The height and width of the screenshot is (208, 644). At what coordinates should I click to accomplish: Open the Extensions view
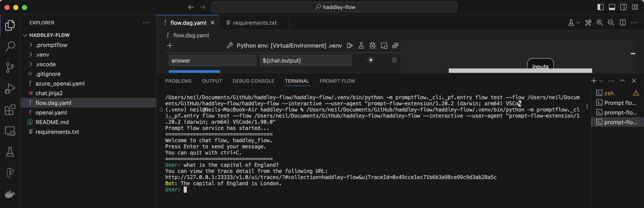pos(10,110)
